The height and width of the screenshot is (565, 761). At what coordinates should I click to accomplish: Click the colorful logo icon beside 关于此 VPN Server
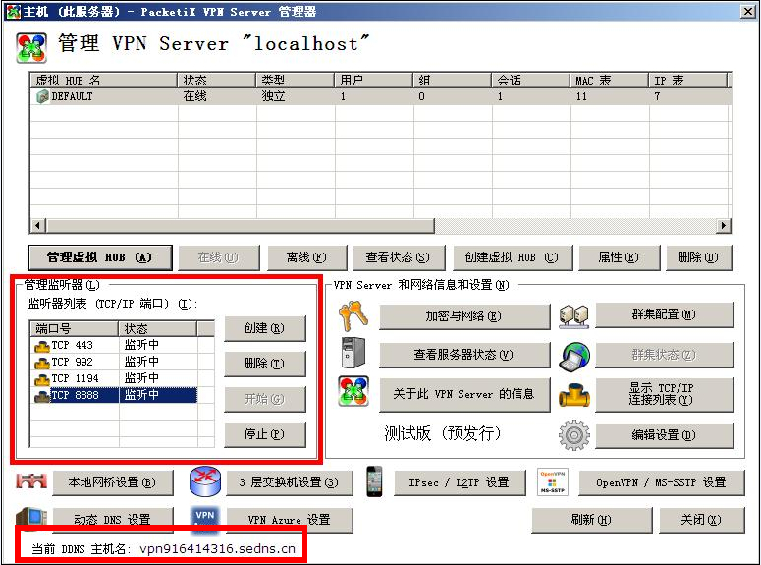tap(354, 391)
